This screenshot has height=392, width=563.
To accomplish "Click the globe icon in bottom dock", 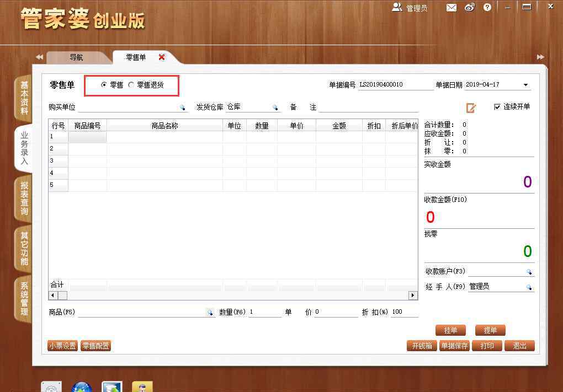I will point(82,386).
